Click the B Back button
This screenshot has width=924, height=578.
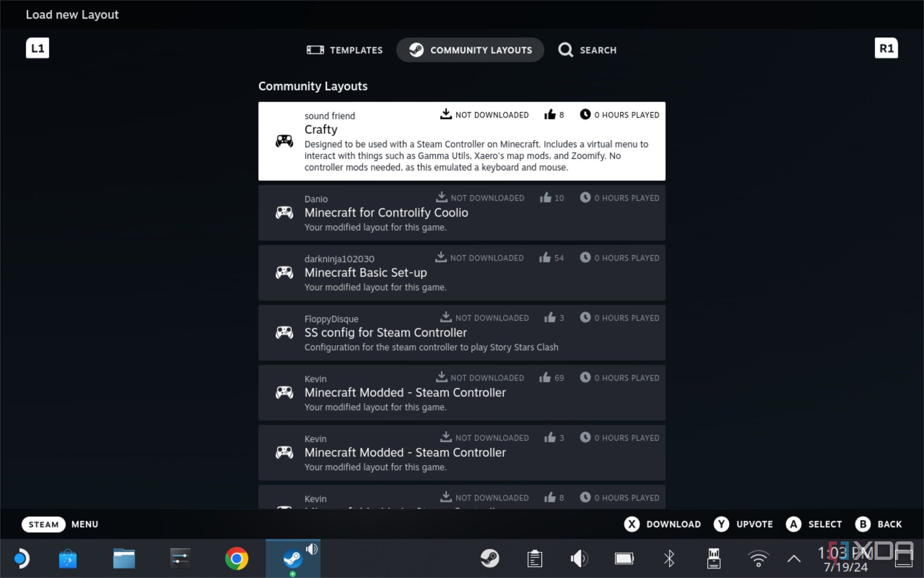click(x=878, y=524)
